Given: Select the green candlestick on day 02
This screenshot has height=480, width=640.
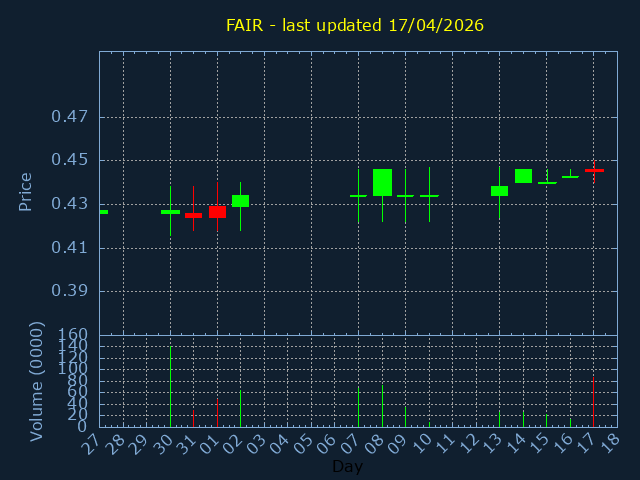Looking at the screenshot, I should tap(240, 201).
